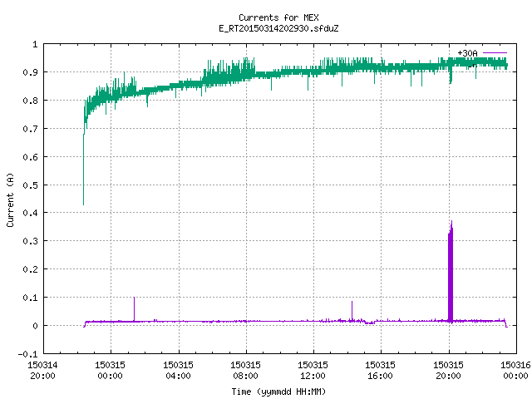Click the y-axis tick value 0.7
The image size is (532, 399).
click(30, 129)
